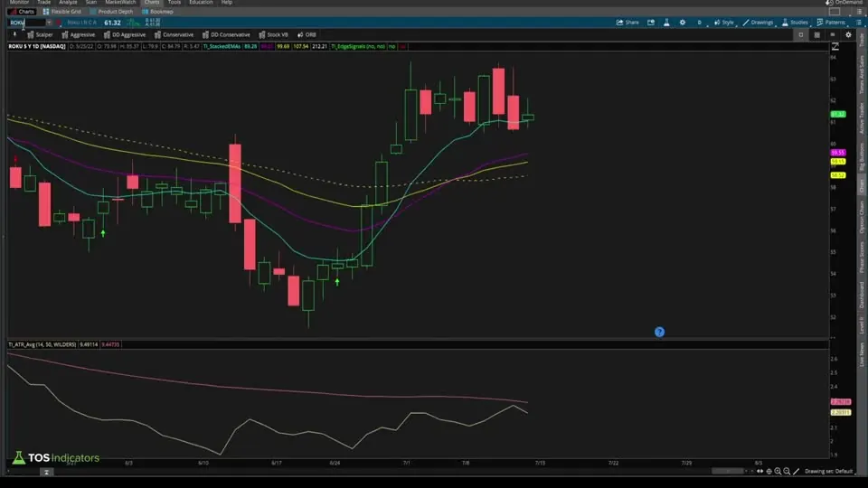Click the grid layout selector at top right

coord(835,12)
